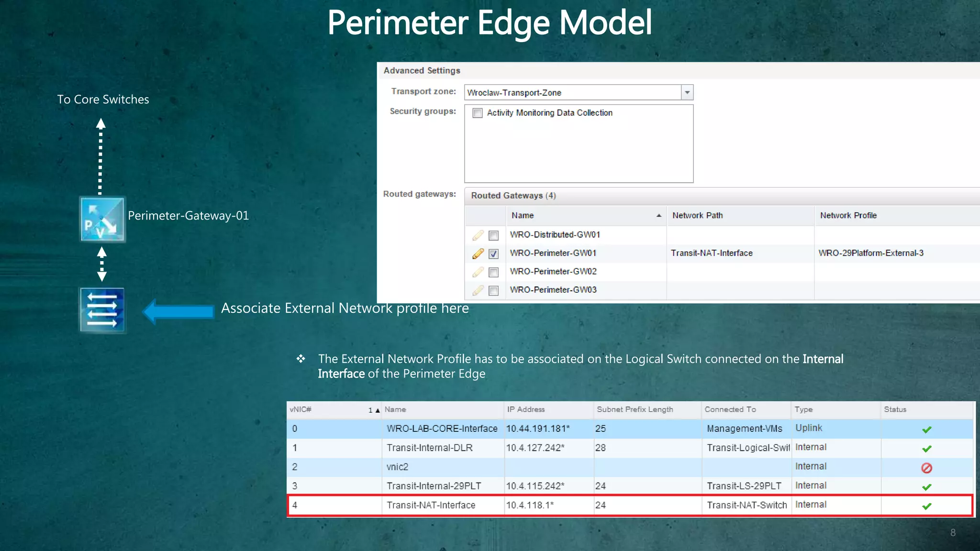
Task: Click the red disabled status icon for vnic2
Action: tap(926, 468)
